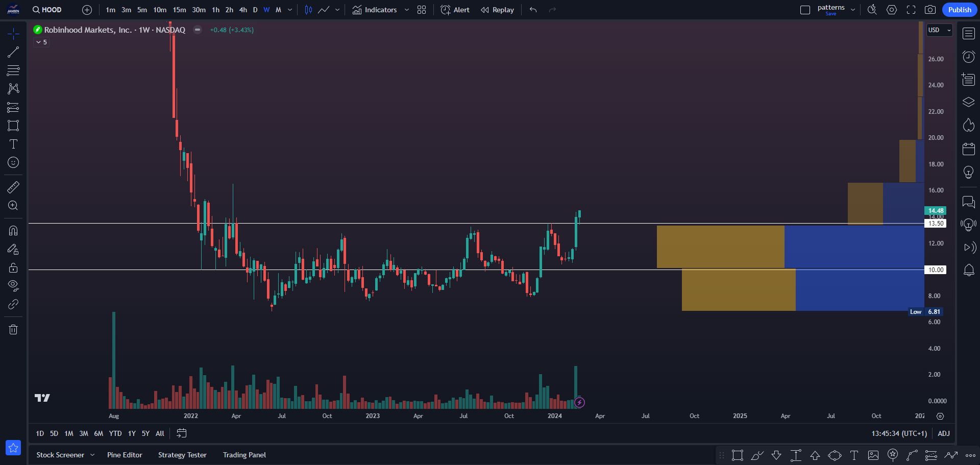Publish the chart idea

pos(960,10)
